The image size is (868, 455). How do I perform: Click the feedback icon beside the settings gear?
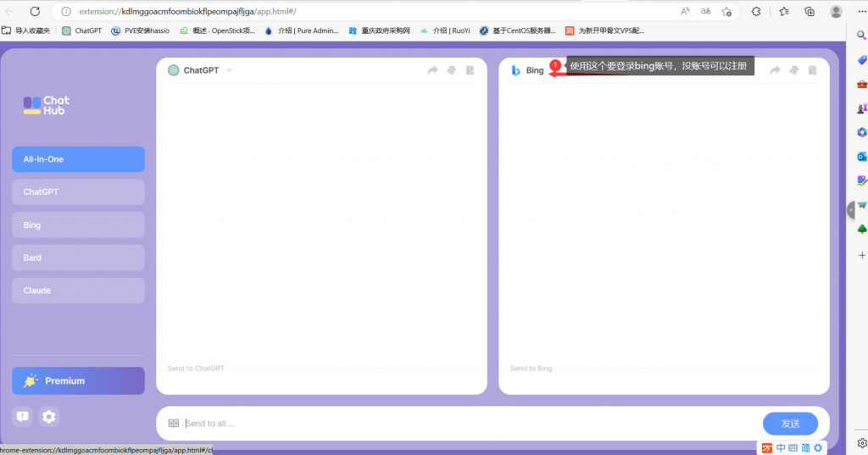click(x=23, y=416)
